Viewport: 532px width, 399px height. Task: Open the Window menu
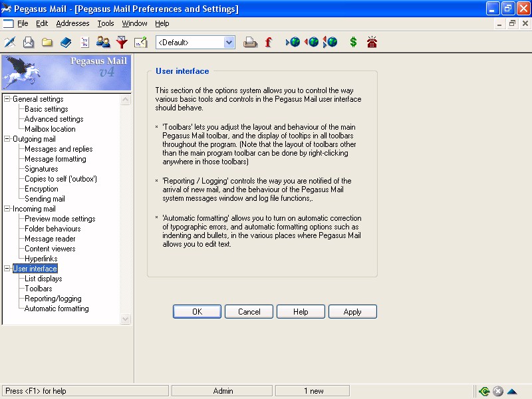coord(134,23)
